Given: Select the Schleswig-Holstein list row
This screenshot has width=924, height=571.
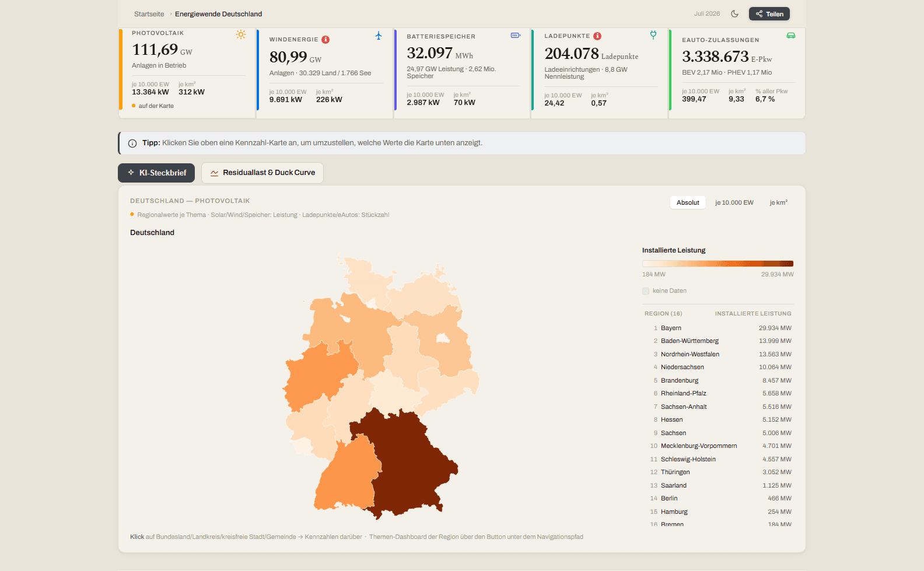Looking at the screenshot, I should [x=718, y=460].
